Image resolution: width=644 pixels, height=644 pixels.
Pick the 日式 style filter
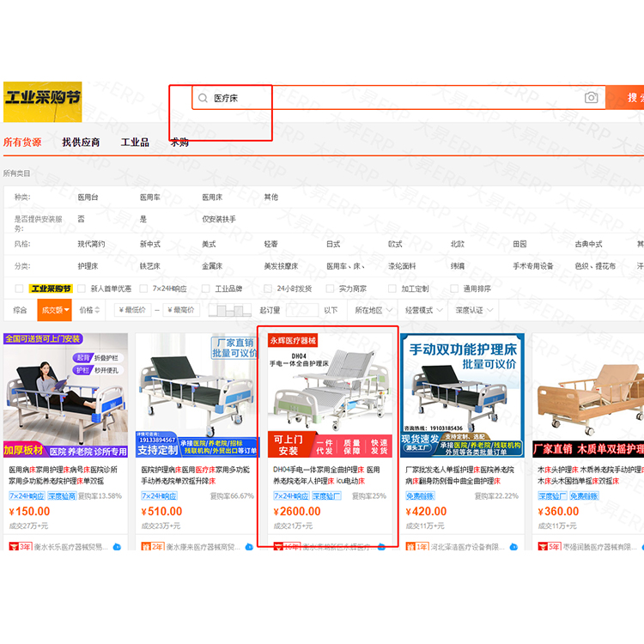(x=333, y=244)
